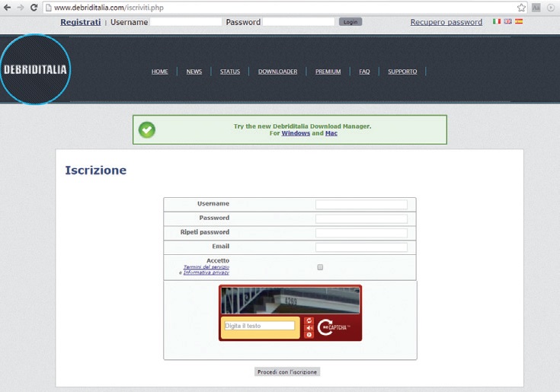Focus the registration Password field
The image size is (560, 392).
tap(361, 218)
